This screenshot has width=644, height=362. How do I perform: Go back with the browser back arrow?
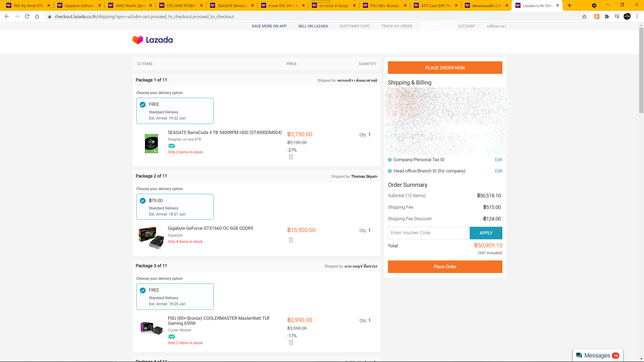coord(7,16)
